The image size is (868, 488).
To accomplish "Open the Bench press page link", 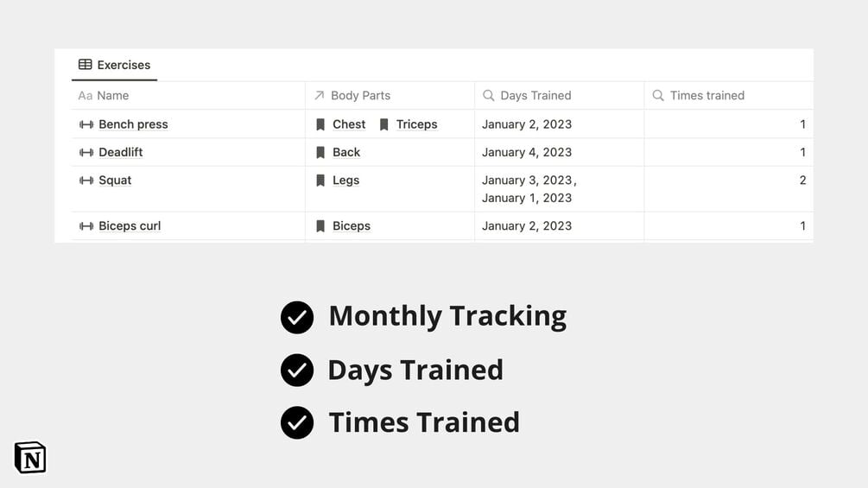I will point(133,124).
